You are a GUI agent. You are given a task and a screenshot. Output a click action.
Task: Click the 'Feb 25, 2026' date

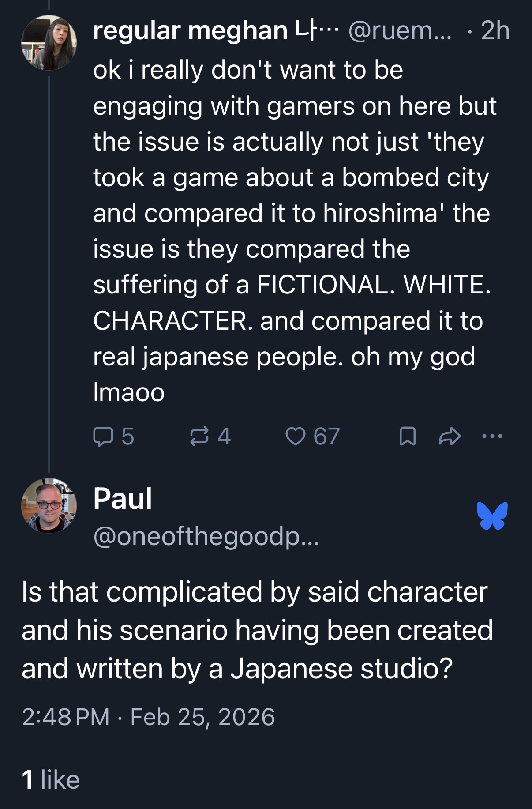pos(202,716)
